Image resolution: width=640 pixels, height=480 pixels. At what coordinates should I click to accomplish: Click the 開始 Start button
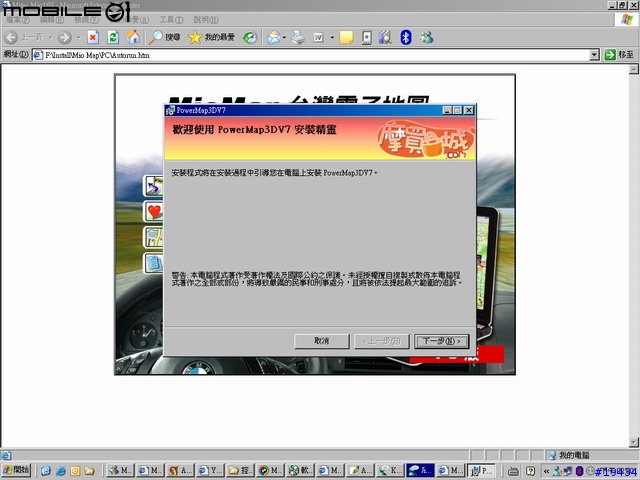(16, 471)
